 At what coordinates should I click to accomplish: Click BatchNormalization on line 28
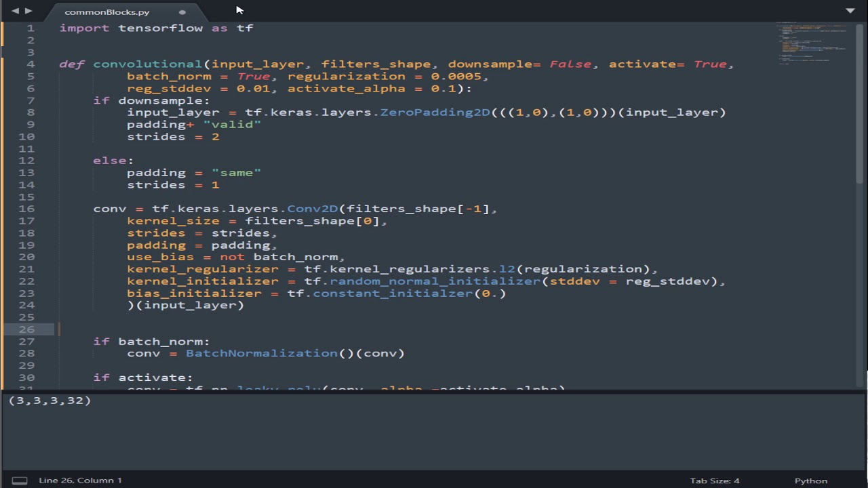[x=261, y=353]
